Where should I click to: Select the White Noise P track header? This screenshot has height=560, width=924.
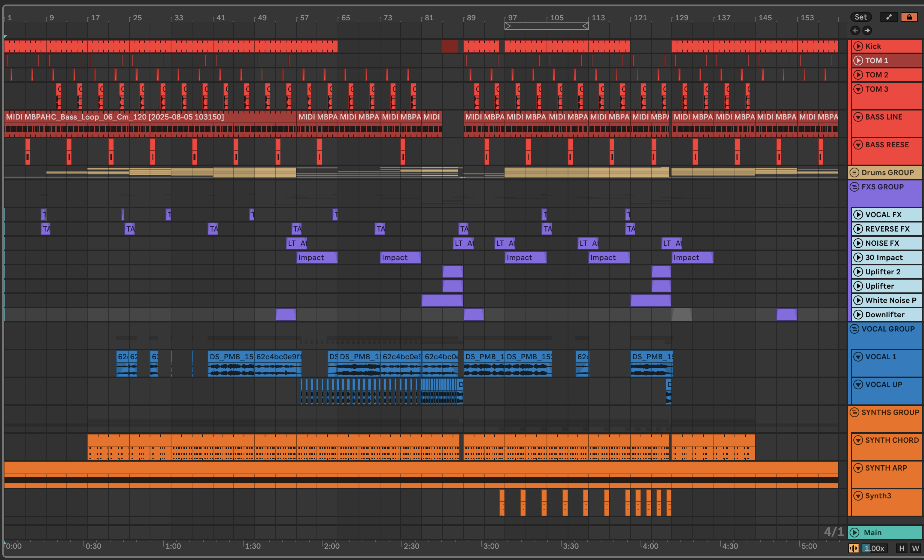click(x=890, y=300)
